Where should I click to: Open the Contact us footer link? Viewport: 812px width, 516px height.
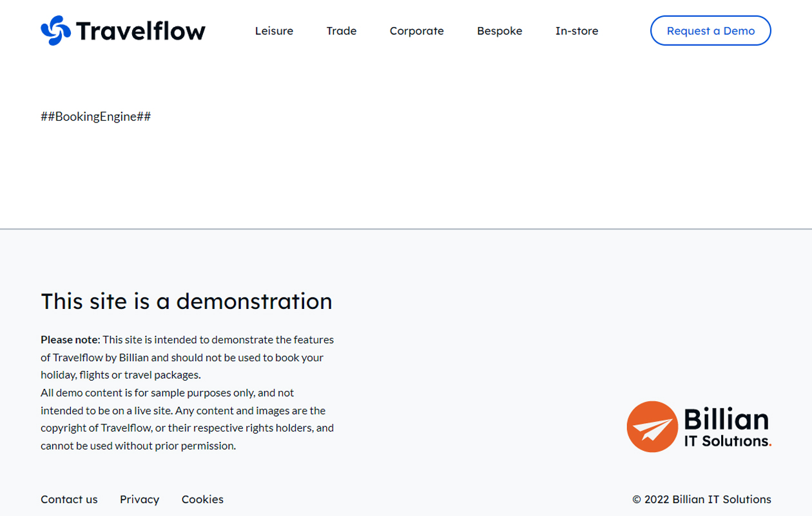[x=69, y=499]
